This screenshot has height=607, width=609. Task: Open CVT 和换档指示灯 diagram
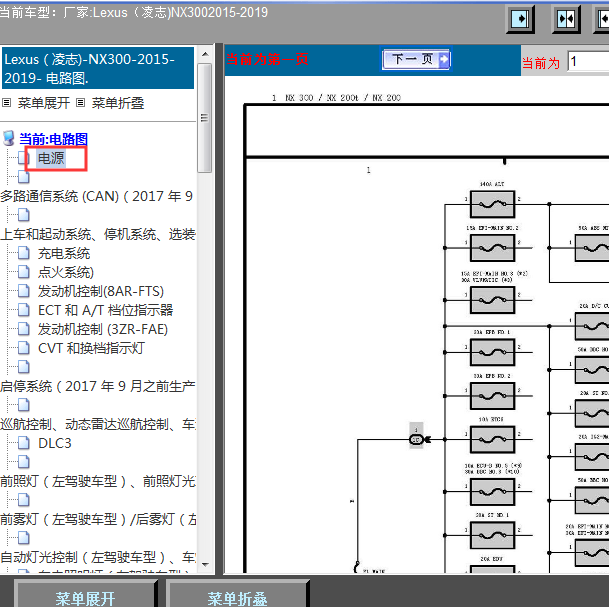pyautogui.click(x=91, y=348)
